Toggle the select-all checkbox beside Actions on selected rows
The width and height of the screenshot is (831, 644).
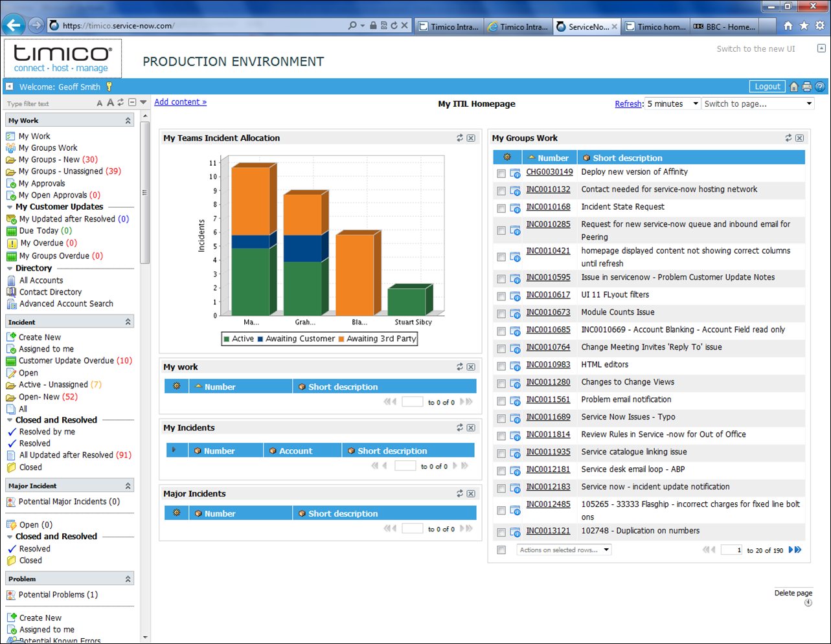(x=501, y=550)
